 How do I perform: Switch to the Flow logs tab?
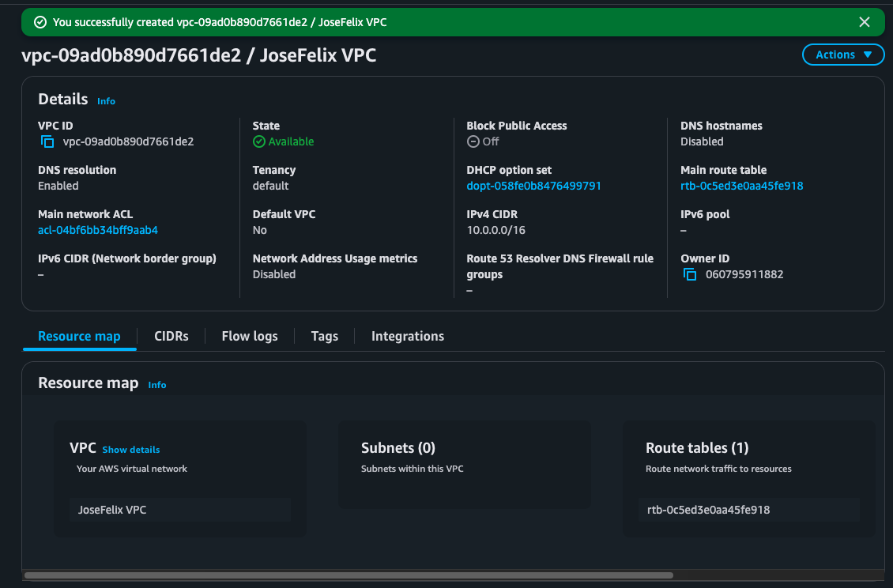(x=250, y=336)
